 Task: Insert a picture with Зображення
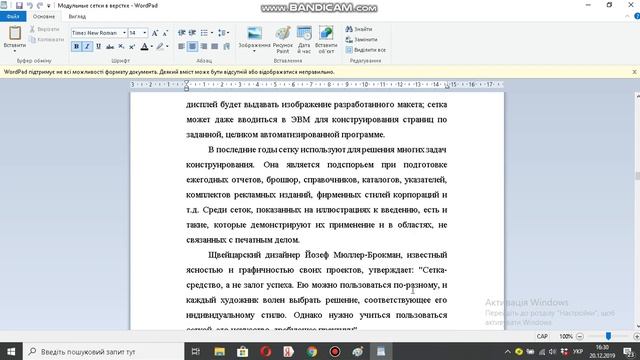point(254,36)
